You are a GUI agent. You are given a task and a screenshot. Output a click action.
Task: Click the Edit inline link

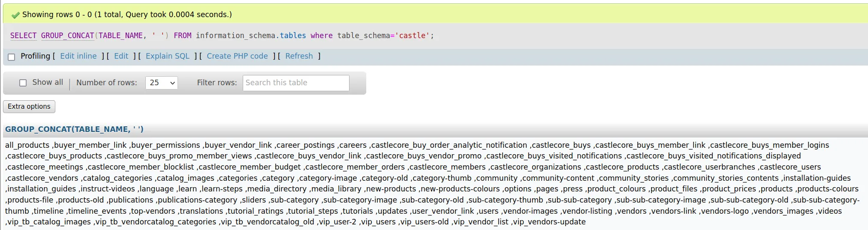coord(78,56)
